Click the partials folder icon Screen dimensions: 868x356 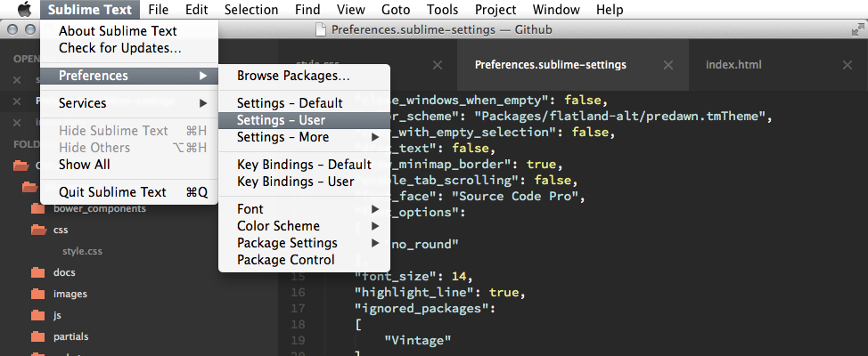click(37, 336)
